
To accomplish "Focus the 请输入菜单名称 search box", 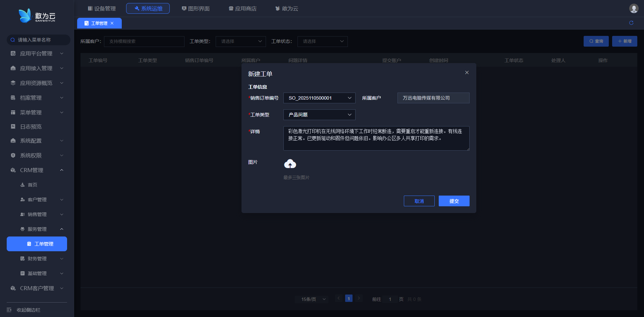I will (x=39, y=40).
